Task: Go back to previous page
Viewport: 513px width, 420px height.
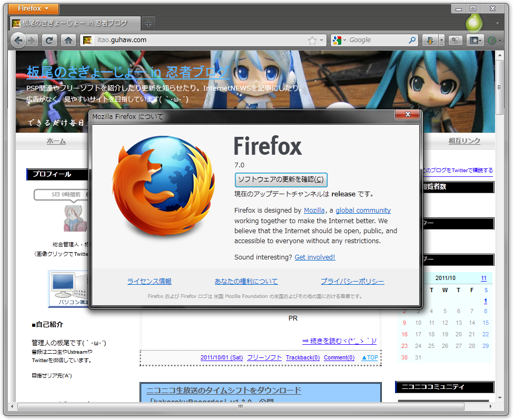Action: [x=18, y=41]
